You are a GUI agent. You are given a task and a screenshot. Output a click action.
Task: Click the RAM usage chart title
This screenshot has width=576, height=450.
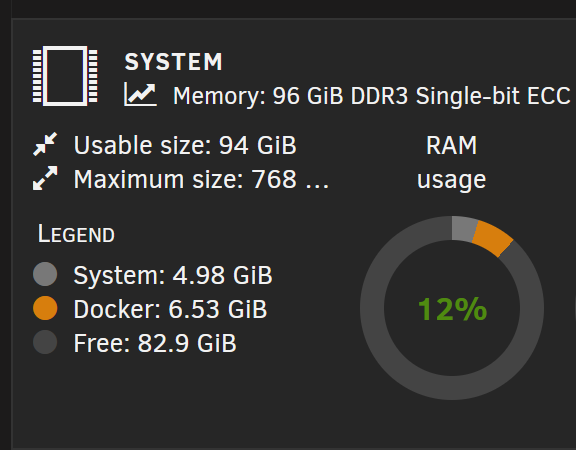point(451,162)
